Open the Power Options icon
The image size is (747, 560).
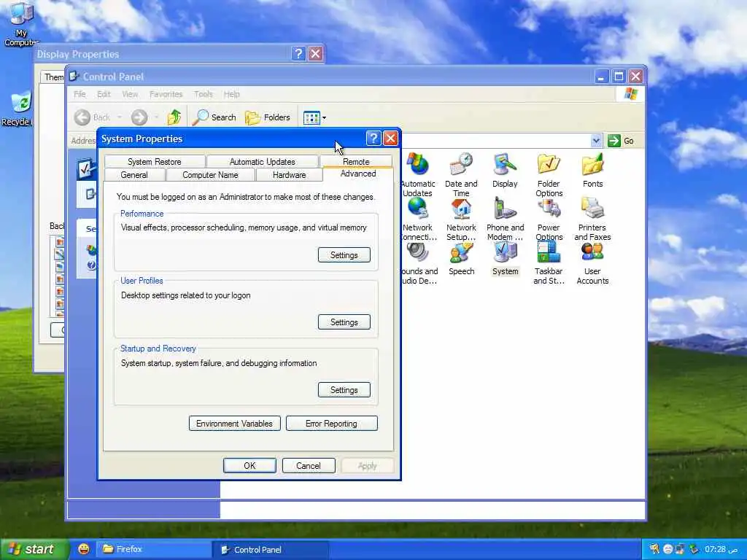coord(549,219)
